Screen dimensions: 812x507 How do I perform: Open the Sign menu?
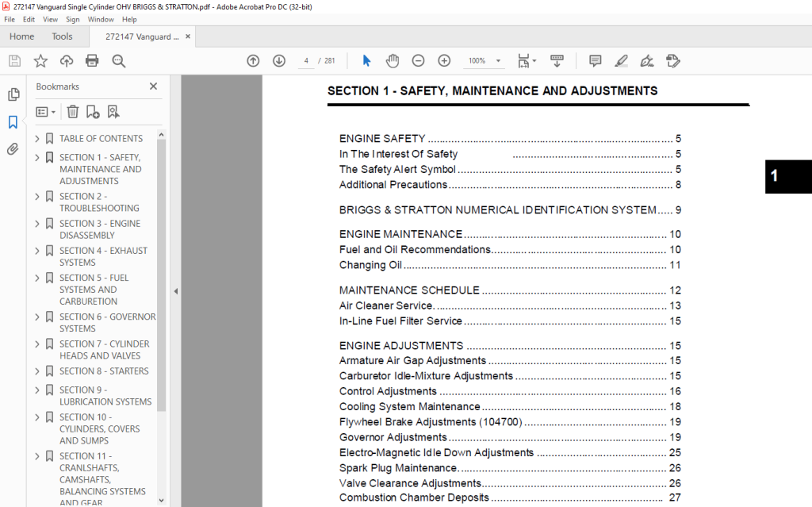click(x=72, y=19)
